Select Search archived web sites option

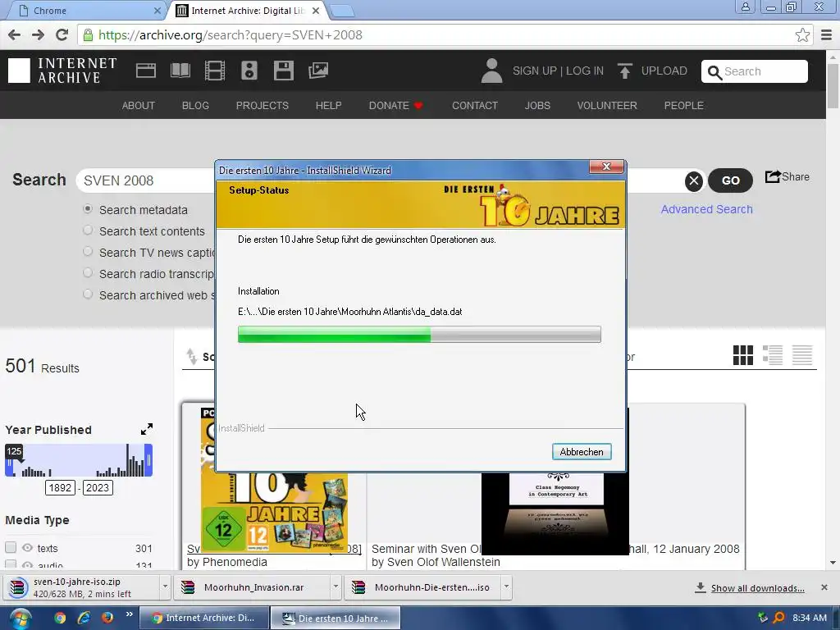[x=88, y=294]
